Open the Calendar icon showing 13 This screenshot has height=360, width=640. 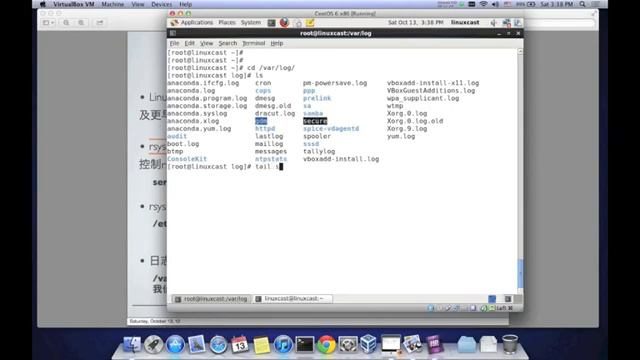click(x=240, y=344)
